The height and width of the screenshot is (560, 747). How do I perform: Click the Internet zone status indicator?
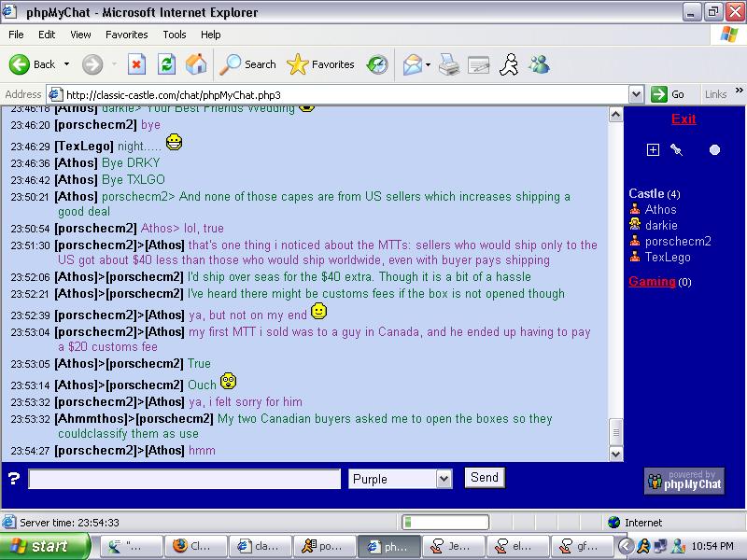click(x=636, y=523)
